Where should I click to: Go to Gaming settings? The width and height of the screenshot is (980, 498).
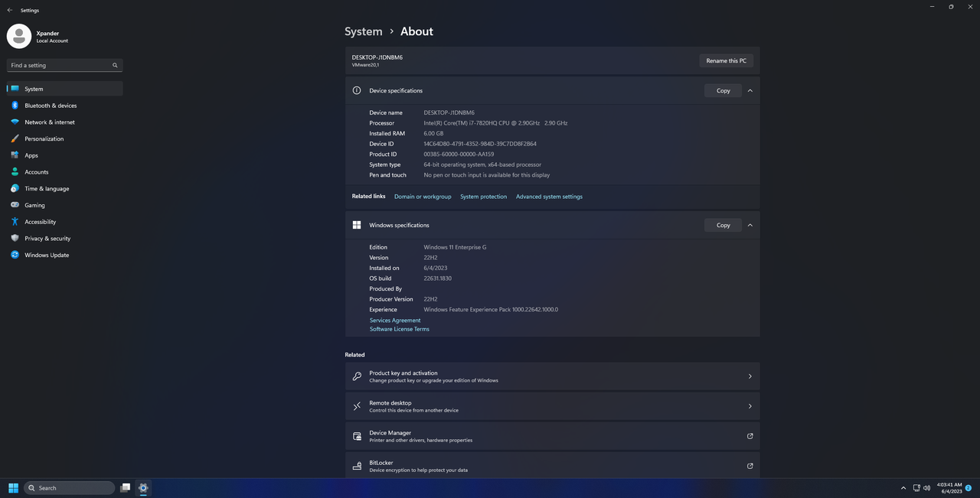(x=64, y=205)
